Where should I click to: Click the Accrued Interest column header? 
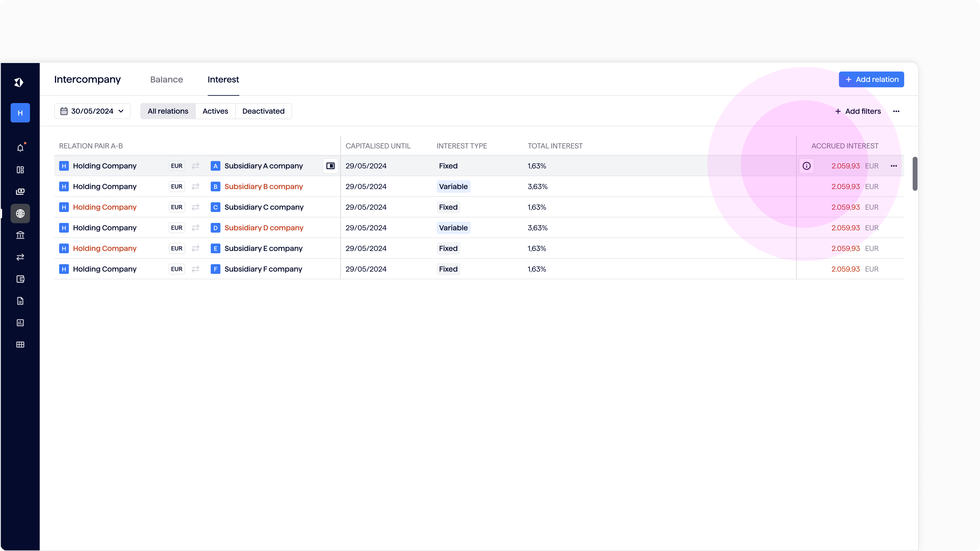click(845, 146)
